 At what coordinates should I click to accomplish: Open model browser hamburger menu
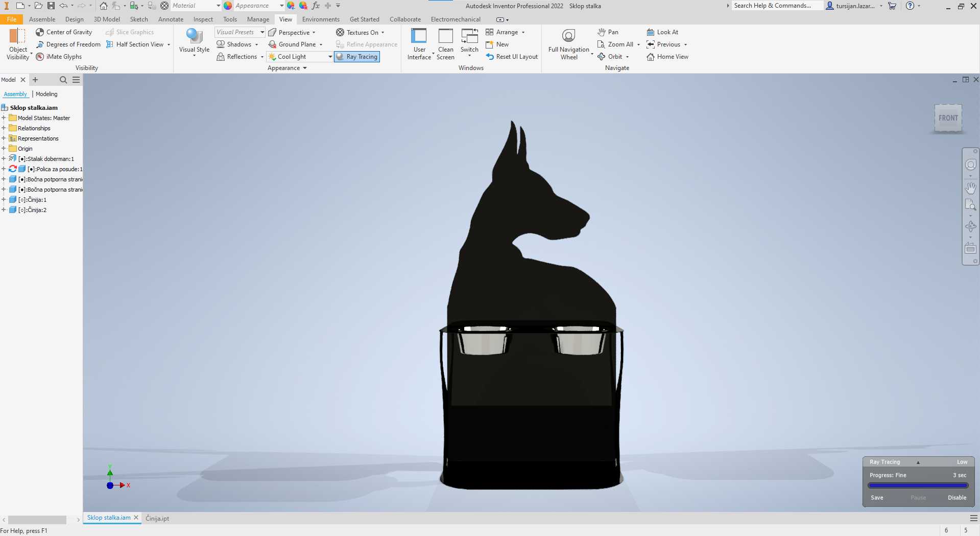[76, 80]
